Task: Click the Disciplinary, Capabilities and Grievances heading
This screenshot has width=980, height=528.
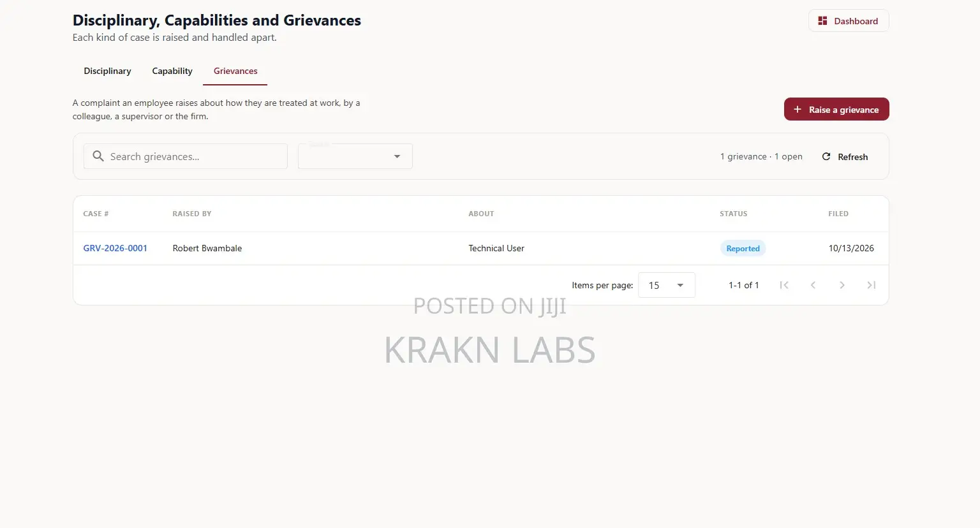Action: (x=217, y=20)
